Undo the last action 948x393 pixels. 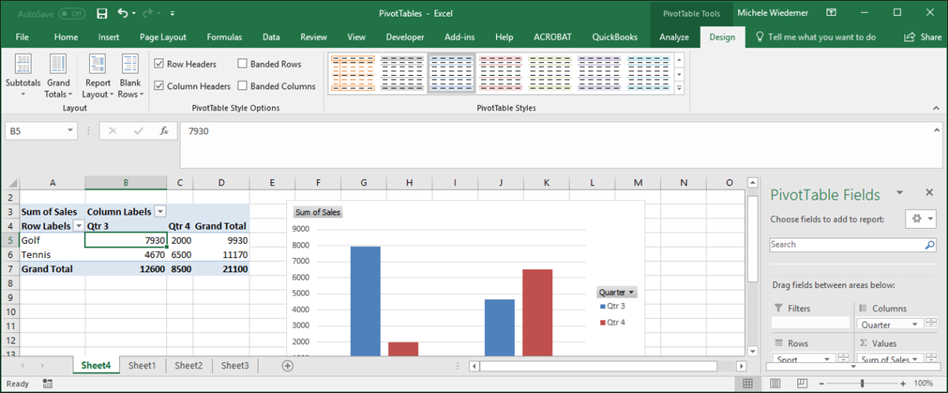pyautogui.click(x=123, y=13)
